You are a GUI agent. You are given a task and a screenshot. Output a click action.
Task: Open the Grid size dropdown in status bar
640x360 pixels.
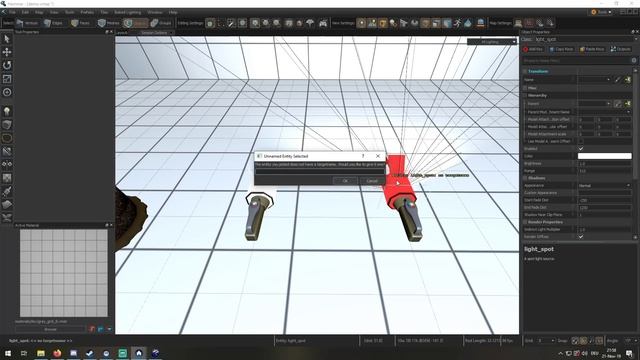click(x=546, y=340)
